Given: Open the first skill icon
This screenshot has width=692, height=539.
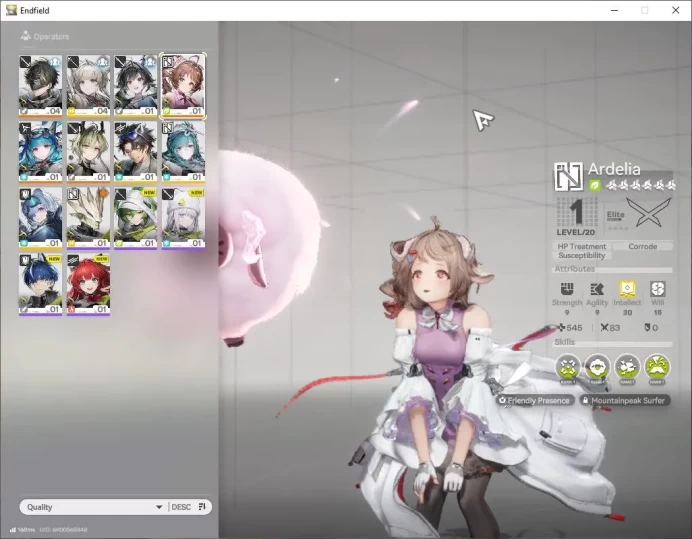Looking at the screenshot, I should click(568, 367).
